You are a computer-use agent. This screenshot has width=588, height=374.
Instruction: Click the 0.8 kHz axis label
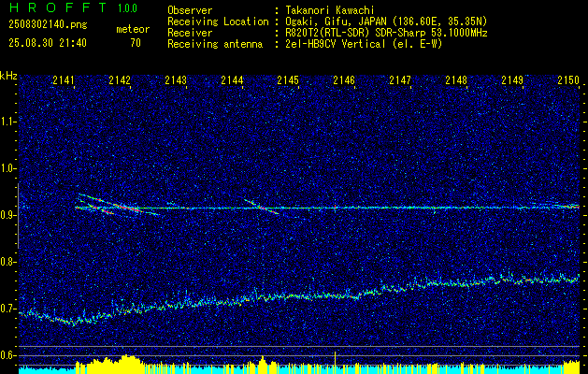coord(8,262)
